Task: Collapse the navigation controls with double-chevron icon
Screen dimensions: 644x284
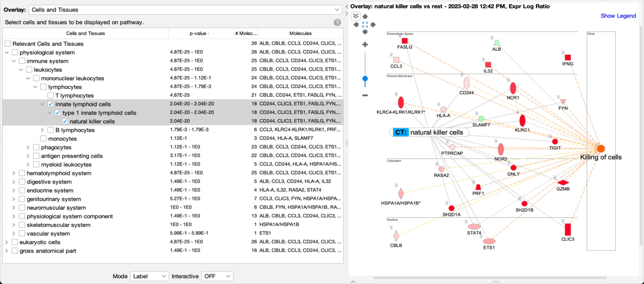Action: (x=355, y=16)
